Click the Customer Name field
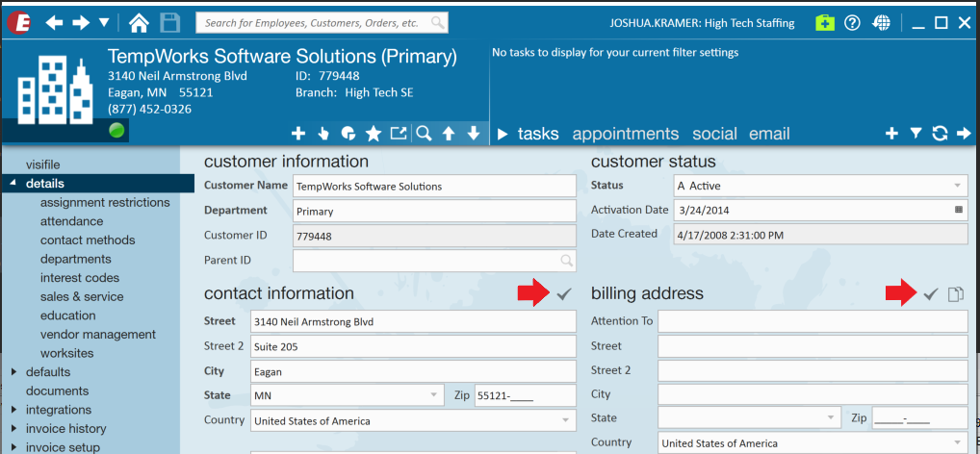This screenshot has width=980, height=454. (434, 186)
